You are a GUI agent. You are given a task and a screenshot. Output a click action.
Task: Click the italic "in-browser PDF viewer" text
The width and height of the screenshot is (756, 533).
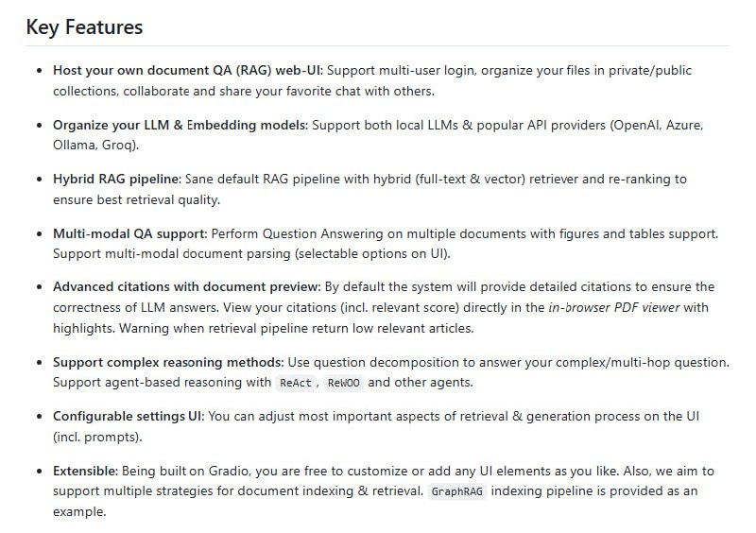click(x=613, y=307)
